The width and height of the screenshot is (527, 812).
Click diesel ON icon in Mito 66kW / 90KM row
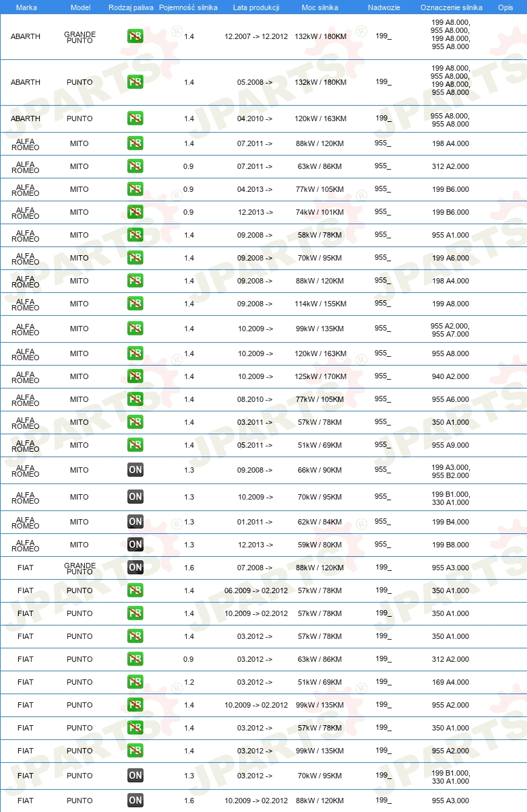click(135, 470)
